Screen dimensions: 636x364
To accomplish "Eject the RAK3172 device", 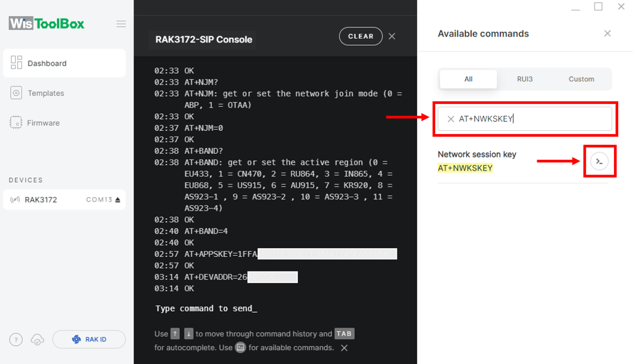I will tap(117, 200).
